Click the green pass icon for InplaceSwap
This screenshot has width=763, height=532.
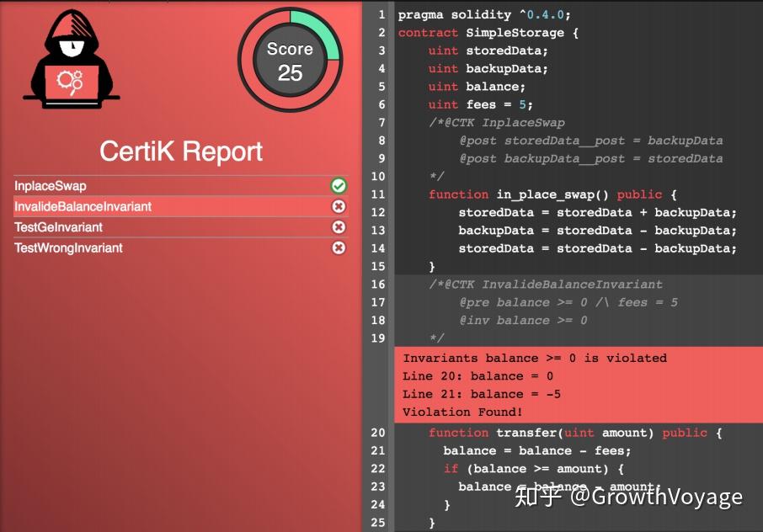[x=339, y=186]
